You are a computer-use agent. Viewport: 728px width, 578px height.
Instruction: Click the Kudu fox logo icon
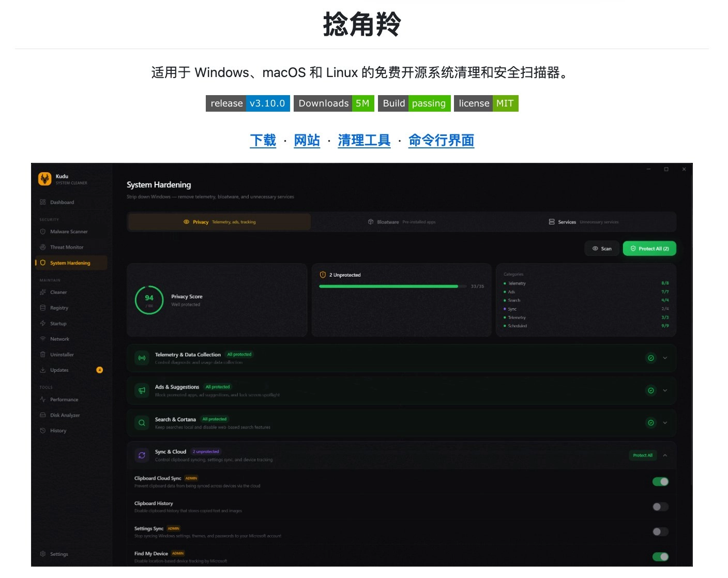pos(45,179)
